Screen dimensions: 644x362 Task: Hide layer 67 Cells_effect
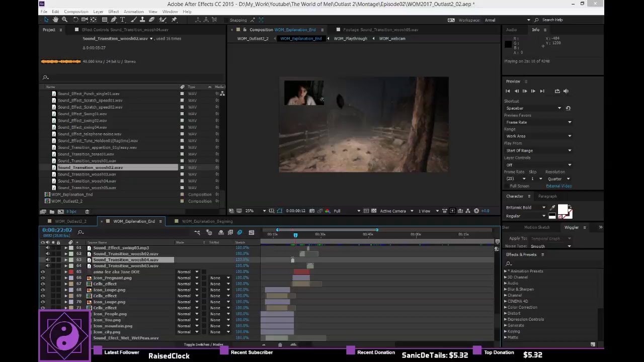pos(43,284)
